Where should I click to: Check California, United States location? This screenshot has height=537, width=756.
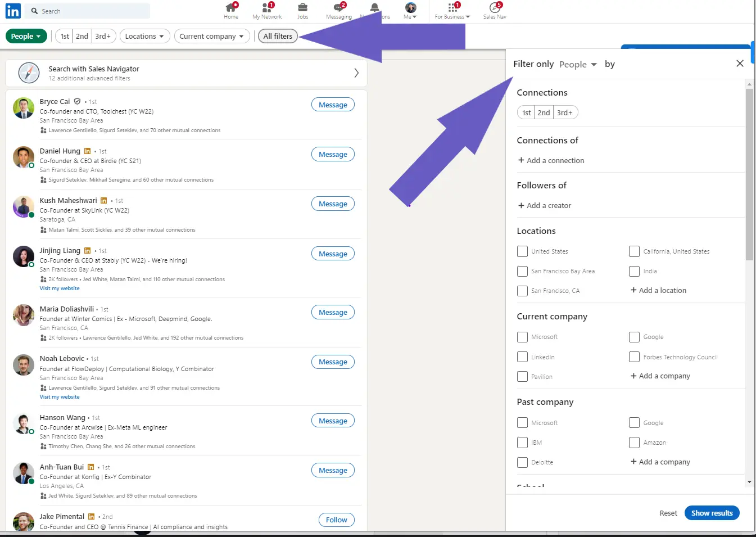coord(634,251)
